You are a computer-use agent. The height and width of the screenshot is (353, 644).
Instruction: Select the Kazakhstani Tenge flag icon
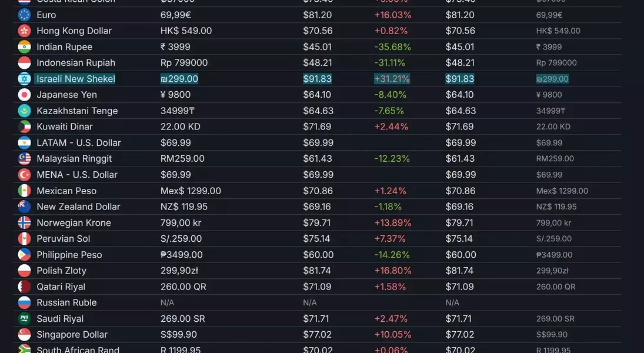click(x=24, y=111)
